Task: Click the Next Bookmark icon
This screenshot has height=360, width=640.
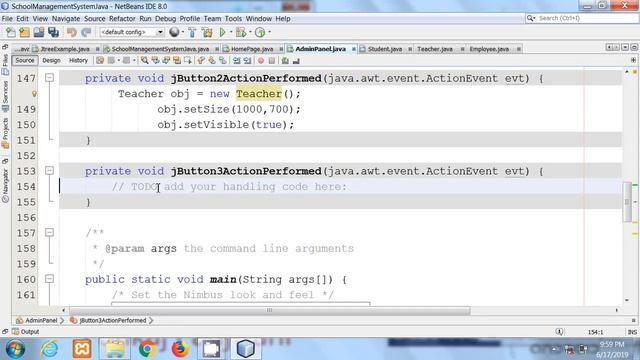Action: pyautogui.click(x=212, y=60)
